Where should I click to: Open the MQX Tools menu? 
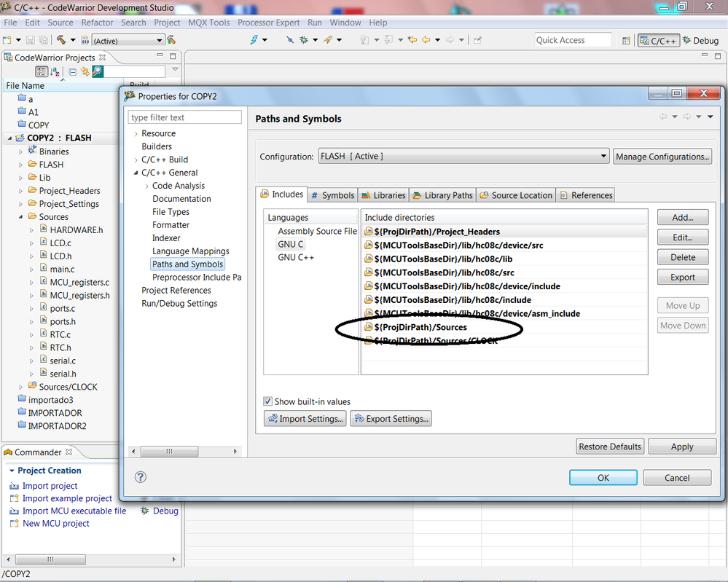coord(209,23)
